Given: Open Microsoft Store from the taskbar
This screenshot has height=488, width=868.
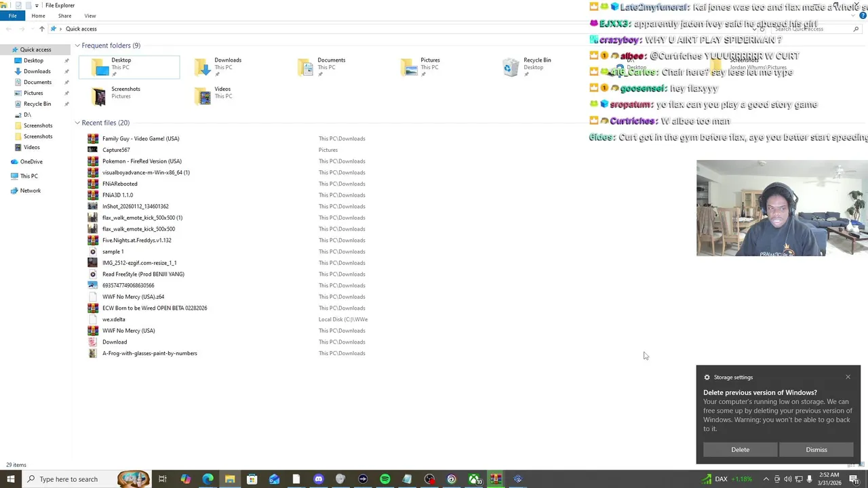Looking at the screenshot, I should point(252,479).
